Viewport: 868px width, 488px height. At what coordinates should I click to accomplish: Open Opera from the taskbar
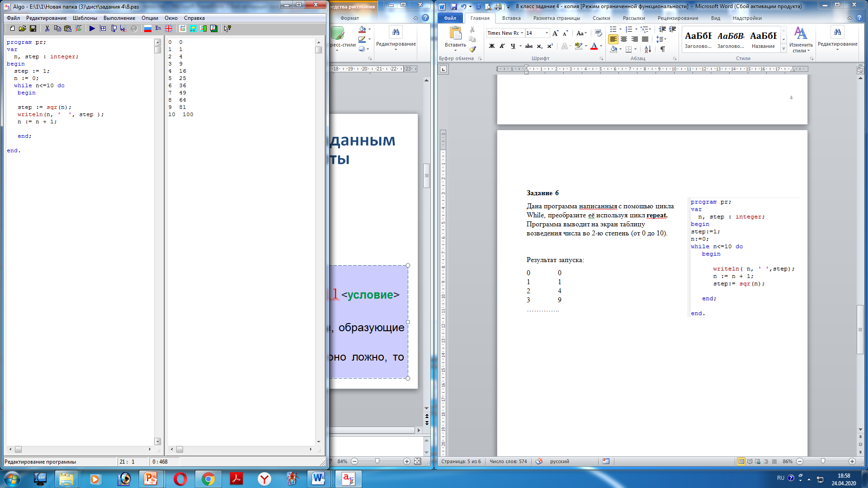click(180, 479)
